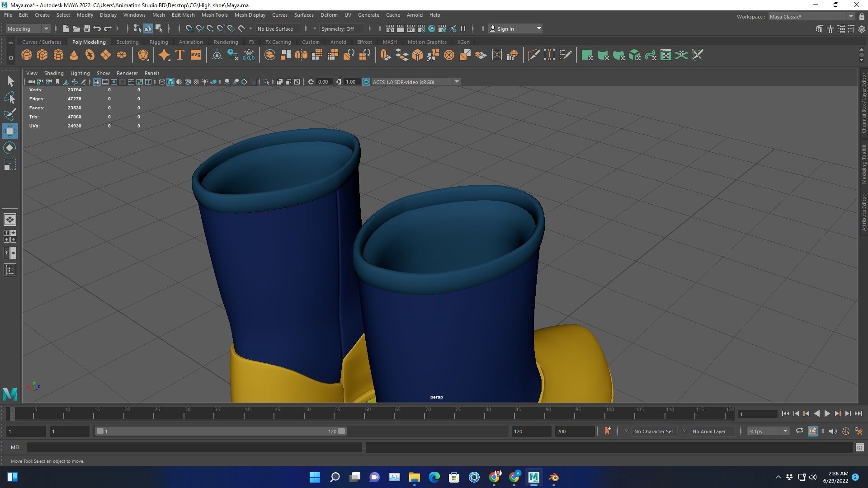This screenshot has height=488, width=868.
Task: Create a polygon cylinder from shelf
Action: 58,55
